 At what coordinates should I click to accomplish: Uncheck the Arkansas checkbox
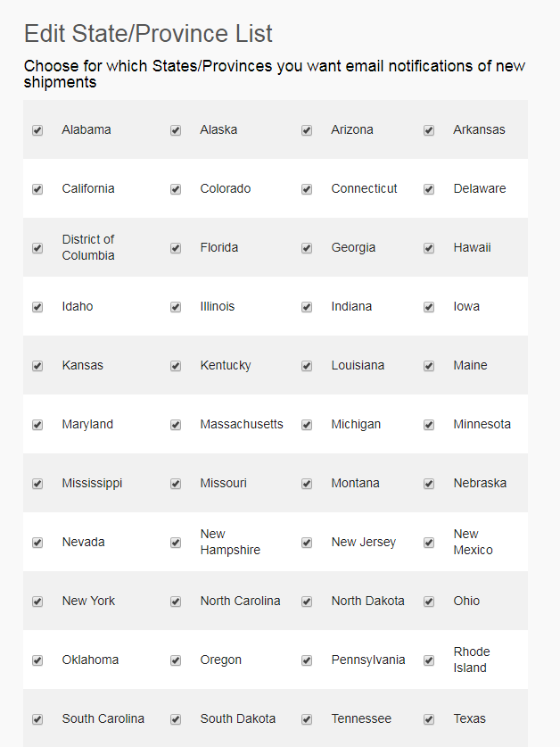point(429,130)
